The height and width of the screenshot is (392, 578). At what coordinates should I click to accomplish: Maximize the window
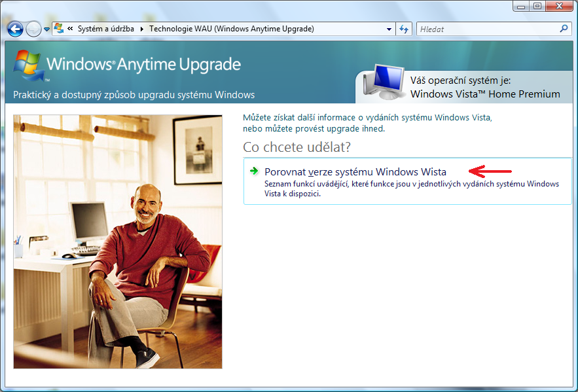point(537,7)
